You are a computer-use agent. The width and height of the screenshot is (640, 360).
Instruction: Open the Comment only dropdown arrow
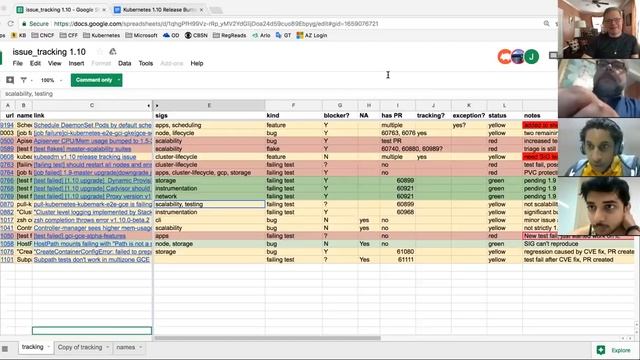click(x=119, y=80)
